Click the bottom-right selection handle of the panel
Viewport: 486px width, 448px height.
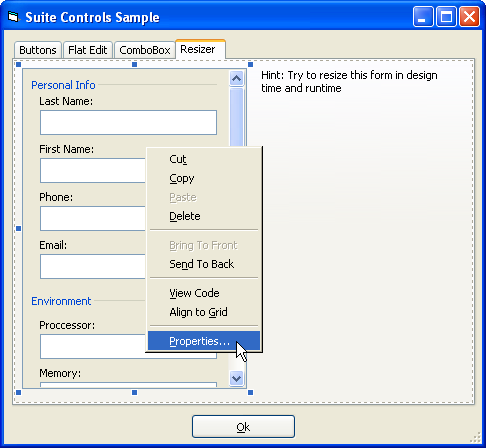(x=251, y=392)
